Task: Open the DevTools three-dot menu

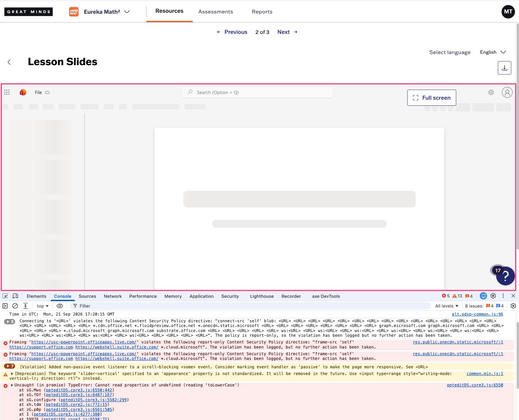Action: (503, 296)
